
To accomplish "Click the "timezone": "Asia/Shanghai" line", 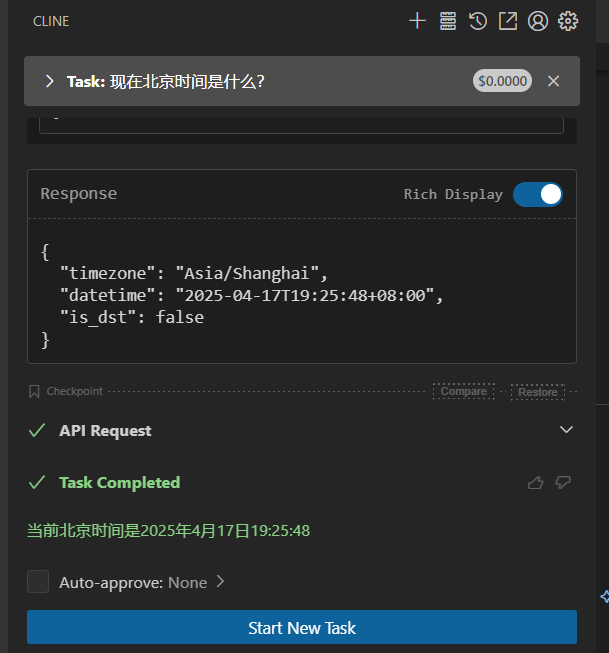I will click(x=194, y=274).
